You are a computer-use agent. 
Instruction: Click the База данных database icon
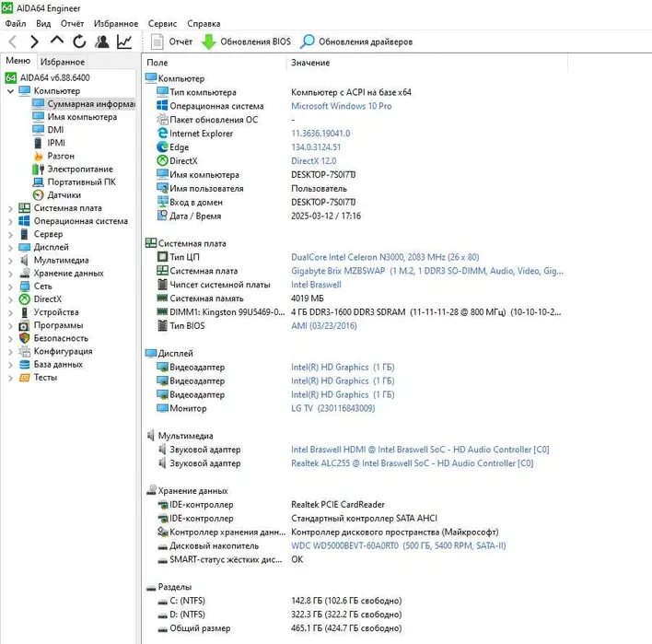coord(25,365)
